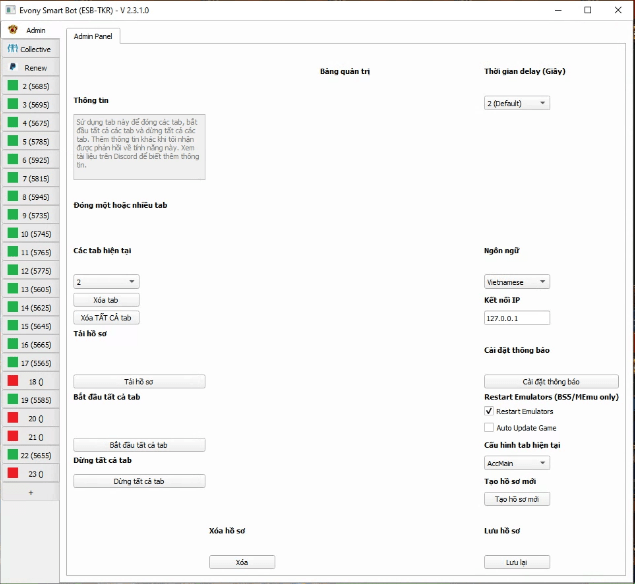This screenshot has width=635, height=584.
Task: Expand the Vietnamese language dropdown
Action: tap(516, 282)
